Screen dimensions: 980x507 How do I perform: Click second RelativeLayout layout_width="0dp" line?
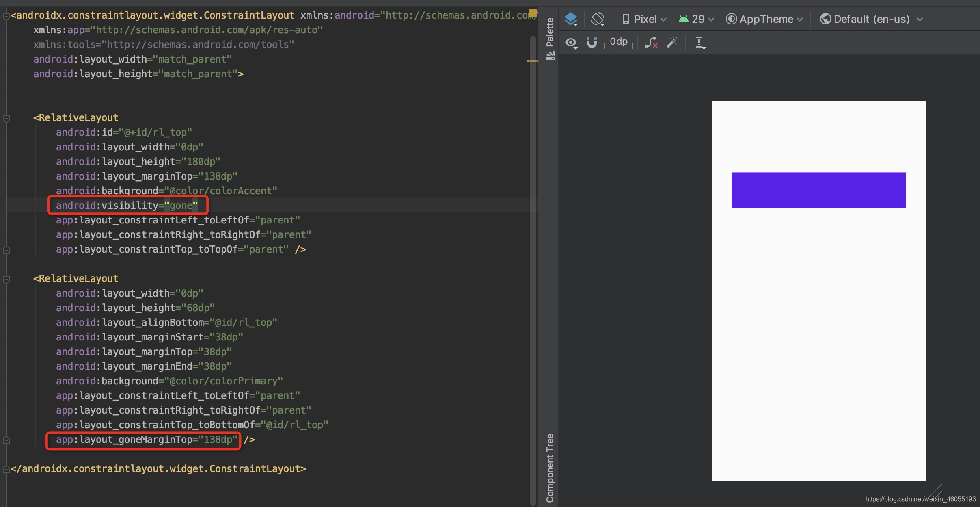pos(130,293)
